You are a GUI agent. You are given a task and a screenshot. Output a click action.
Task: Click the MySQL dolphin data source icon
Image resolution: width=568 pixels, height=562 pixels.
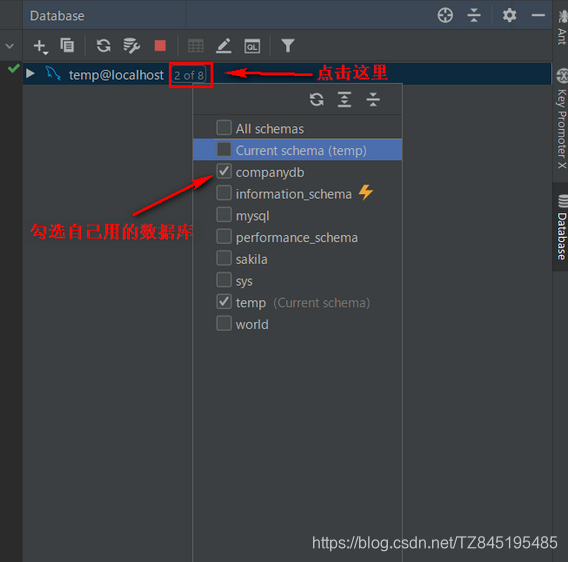(x=53, y=74)
